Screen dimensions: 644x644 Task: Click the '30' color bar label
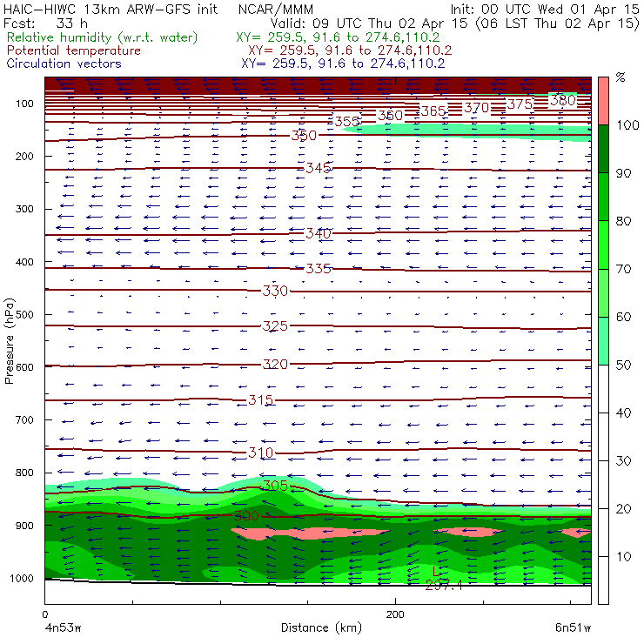623,461
